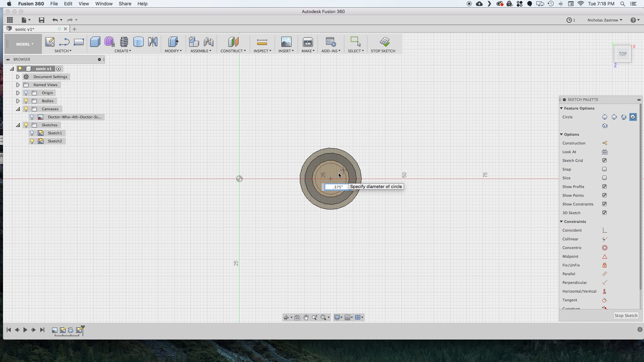This screenshot has height=362, width=644.
Task: Choose the center diameter circle type icon
Action: pyautogui.click(x=604, y=117)
